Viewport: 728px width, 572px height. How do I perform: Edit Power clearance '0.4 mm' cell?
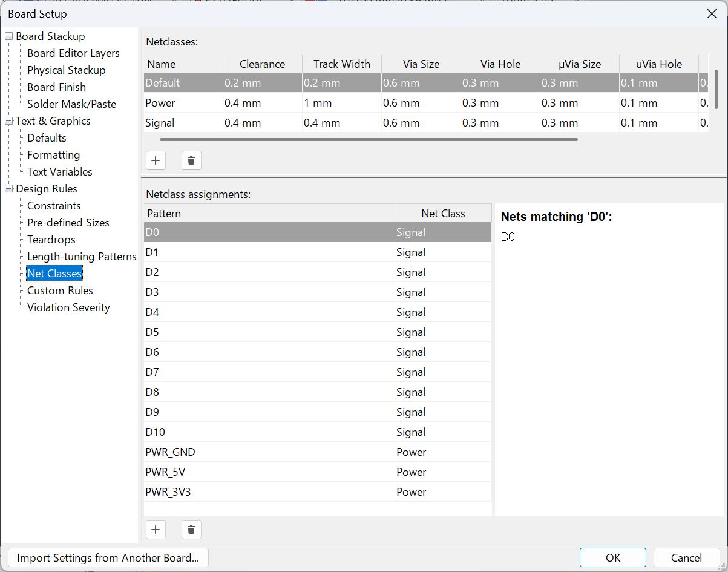[263, 103]
